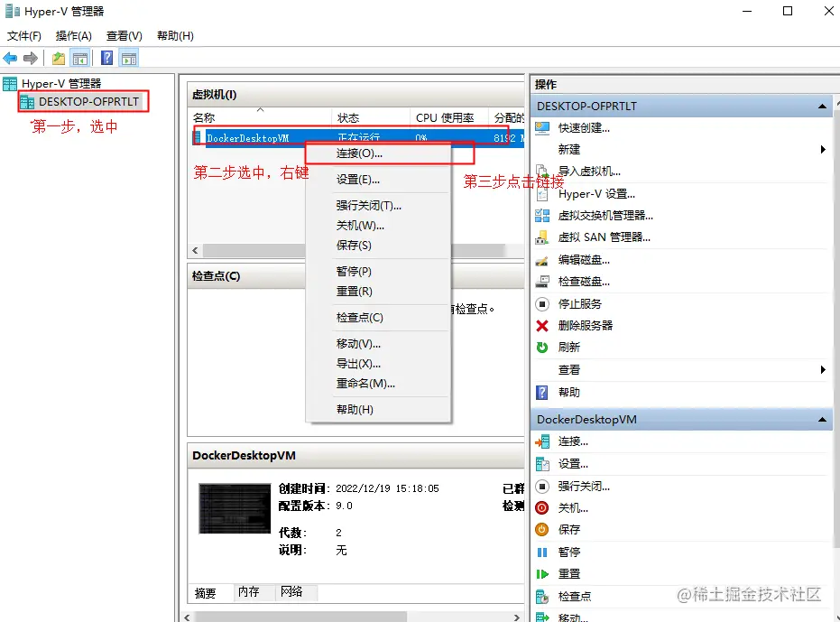The width and height of the screenshot is (840, 622).
Task: Open the File (文件) menu
Action: pos(24,36)
